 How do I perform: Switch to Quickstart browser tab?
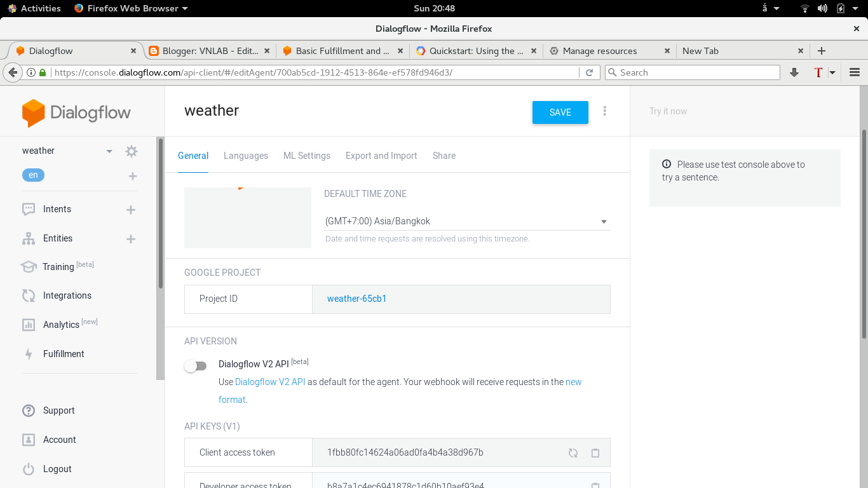point(475,51)
